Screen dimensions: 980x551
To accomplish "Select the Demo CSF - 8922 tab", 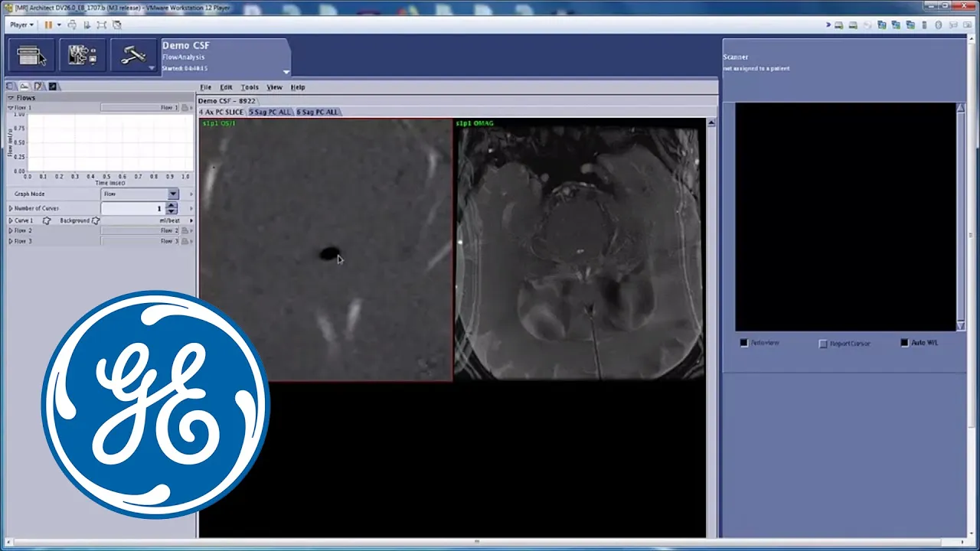I will pyautogui.click(x=227, y=100).
